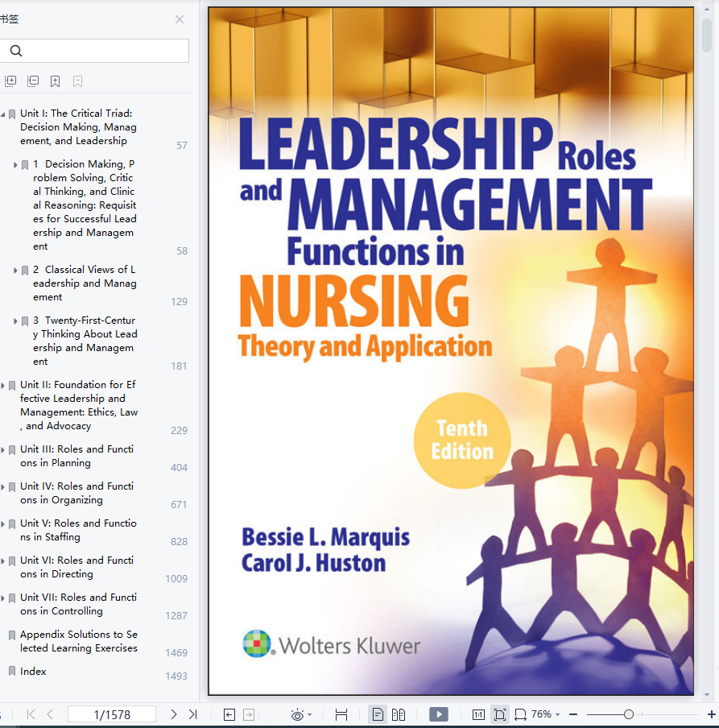
Task: Click the bookmark icon beside Index
Action: click(x=12, y=672)
